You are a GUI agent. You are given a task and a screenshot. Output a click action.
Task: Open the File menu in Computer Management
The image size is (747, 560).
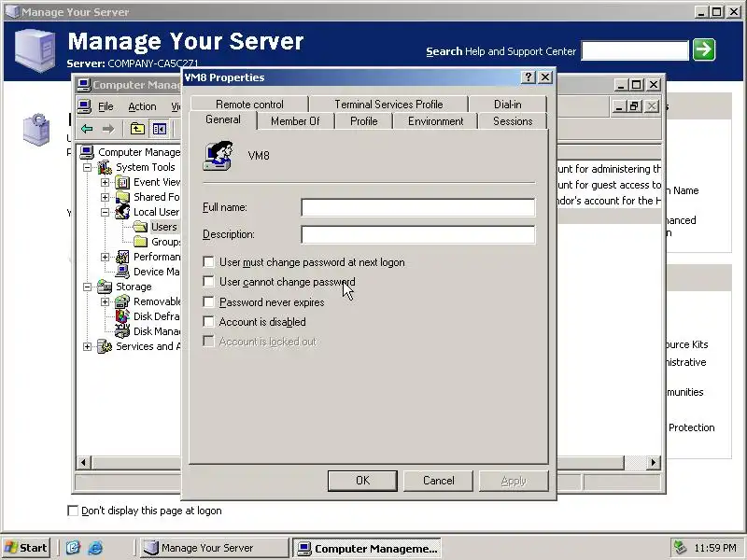click(x=106, y=106)
